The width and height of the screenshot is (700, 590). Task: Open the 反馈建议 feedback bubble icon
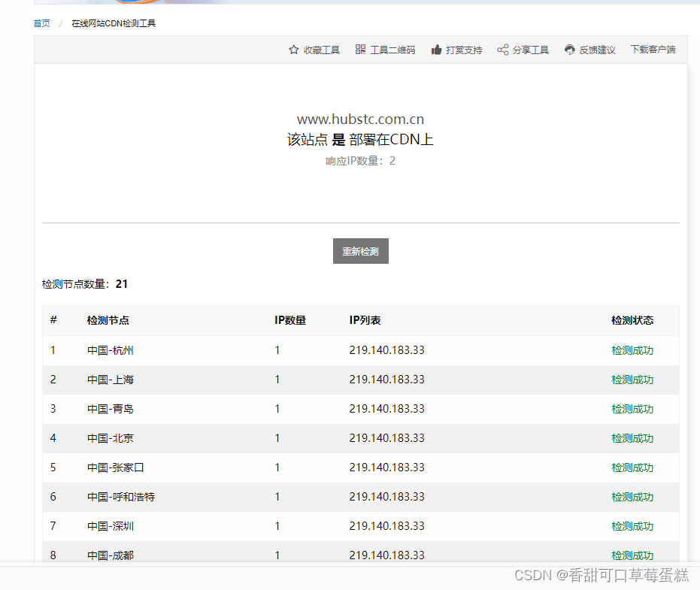pos(570,49)
